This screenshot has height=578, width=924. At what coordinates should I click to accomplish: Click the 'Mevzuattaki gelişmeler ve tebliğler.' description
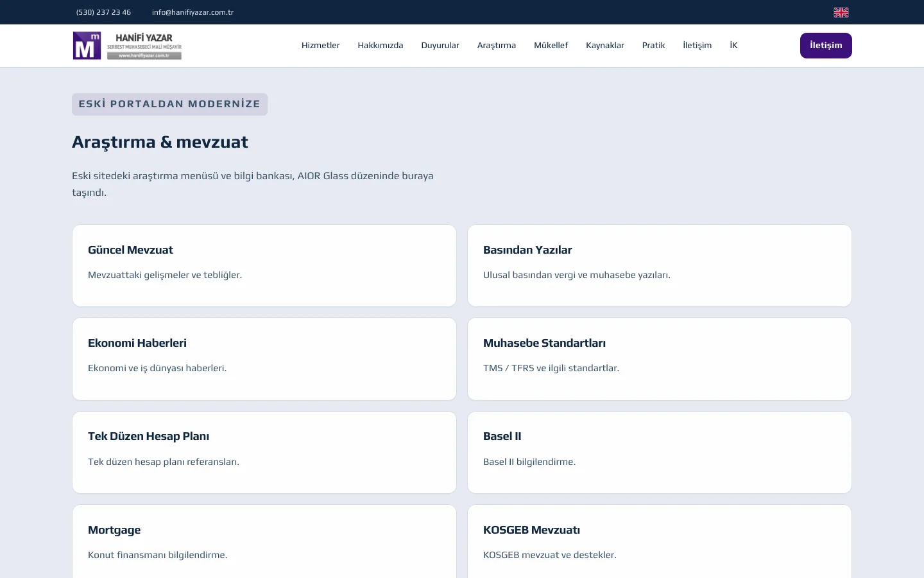pyautogui.click(x=165, y=275)
